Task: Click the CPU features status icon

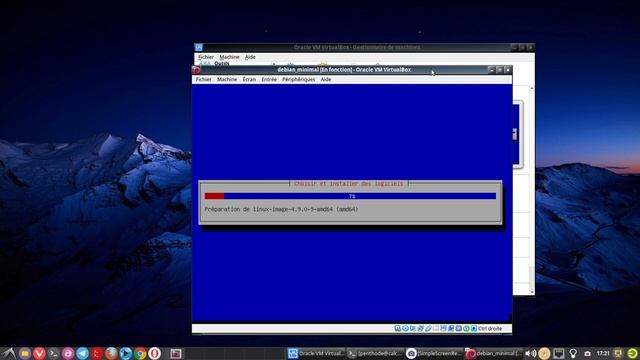Action: click(x=458, y=328)
